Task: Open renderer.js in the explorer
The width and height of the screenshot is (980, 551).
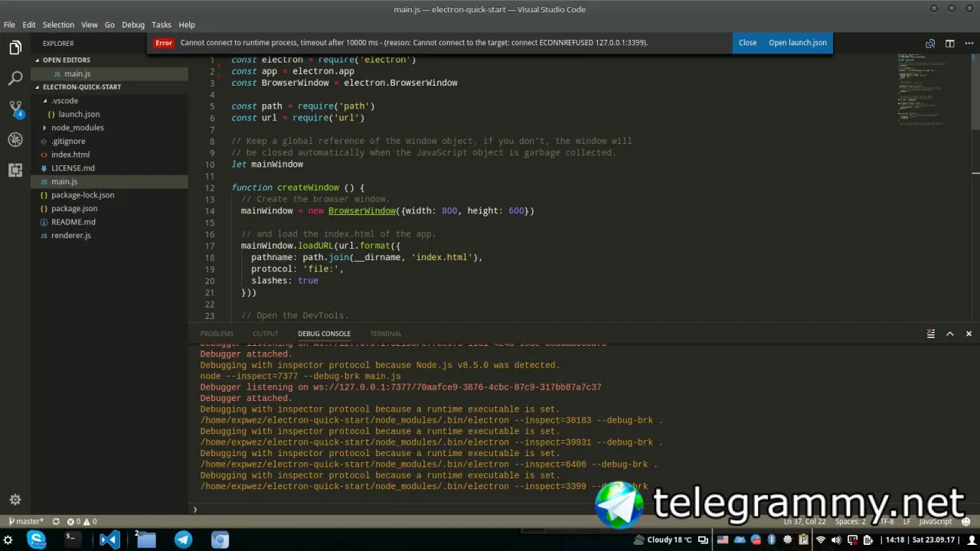Action: tap(71, 236)
